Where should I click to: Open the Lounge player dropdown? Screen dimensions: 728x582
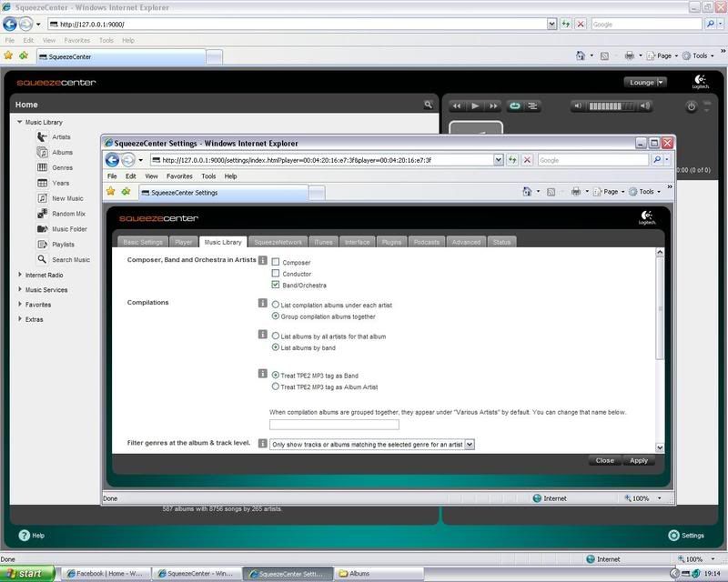pos(646,82)
